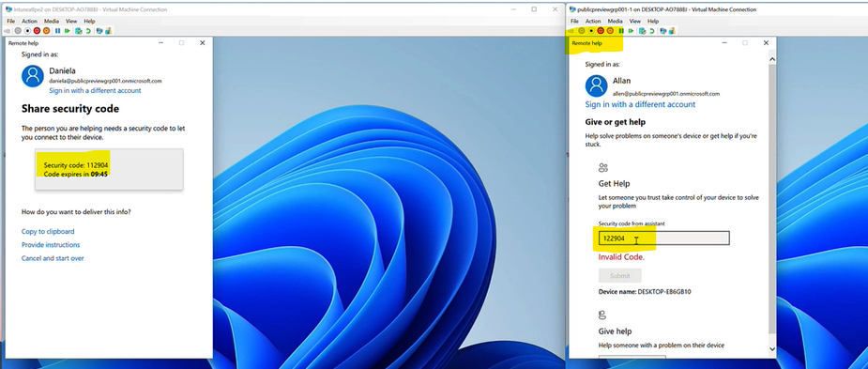Click the Give help people icon
This screenshot has height=369, width=868.
[602, 315]
